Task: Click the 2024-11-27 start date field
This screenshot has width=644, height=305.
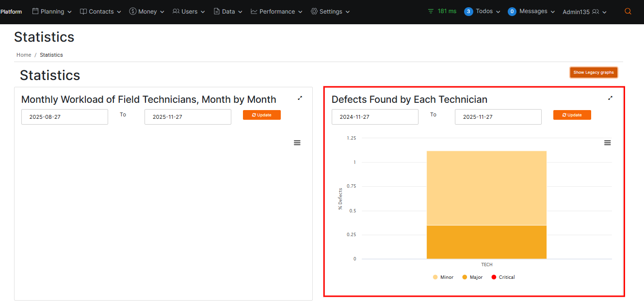Action: 375,117
